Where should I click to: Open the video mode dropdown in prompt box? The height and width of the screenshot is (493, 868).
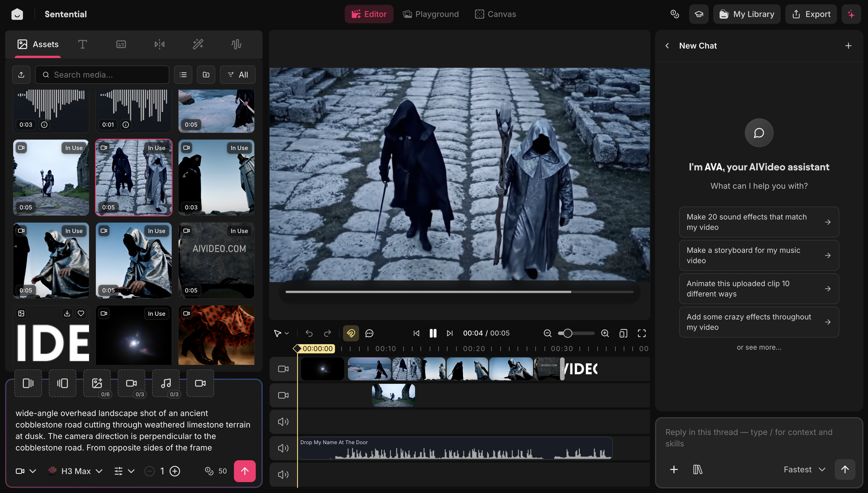click(26, 471)
